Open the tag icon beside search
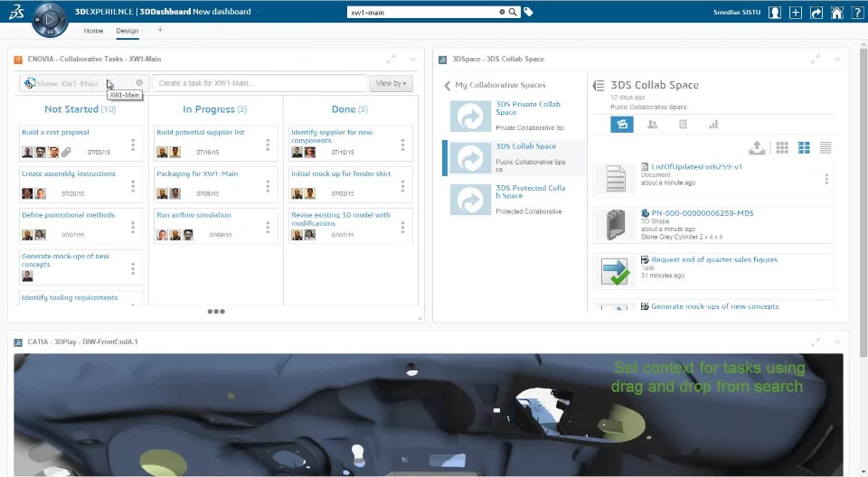Screen dimensions: 868x477 pos(529,12)
